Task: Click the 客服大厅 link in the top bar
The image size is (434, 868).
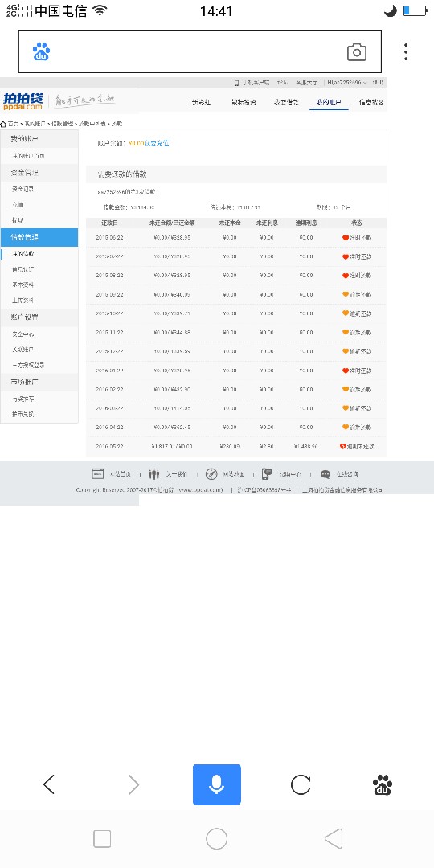Action: [x=306, y=82]
